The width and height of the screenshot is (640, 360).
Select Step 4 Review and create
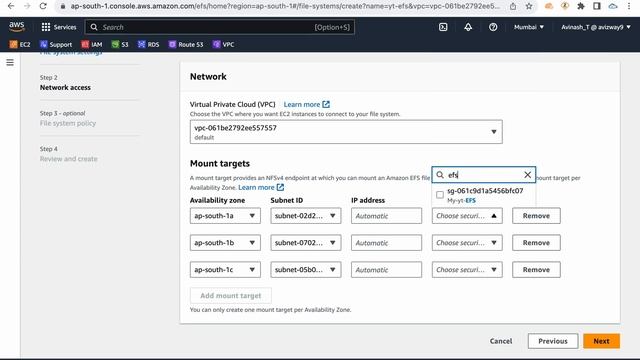(x=69, y=159)
